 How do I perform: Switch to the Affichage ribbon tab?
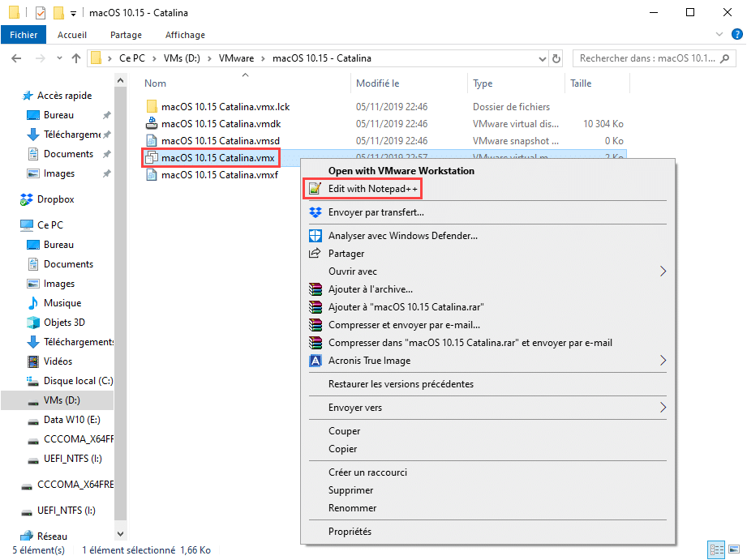click(185, 35)
